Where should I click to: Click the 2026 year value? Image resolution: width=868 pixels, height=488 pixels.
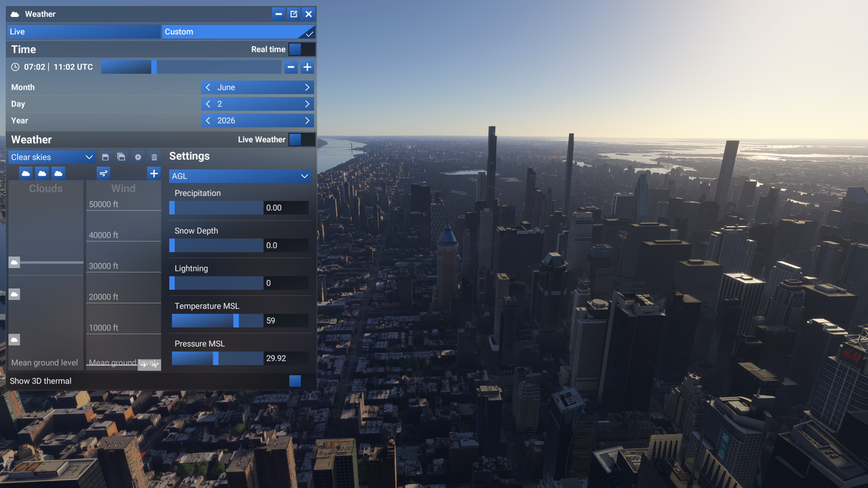pos(226,121)
